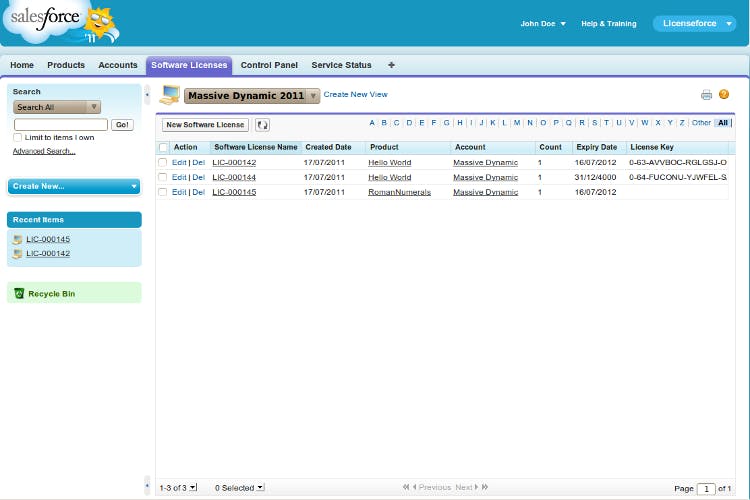
Task: Filter the list by Other
Action: (x=701, y=123)
